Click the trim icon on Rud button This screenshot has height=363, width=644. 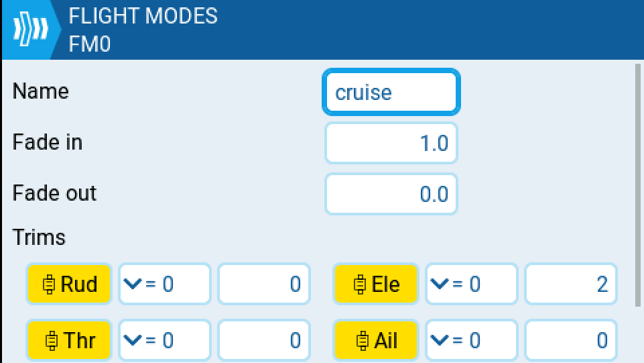50,284
